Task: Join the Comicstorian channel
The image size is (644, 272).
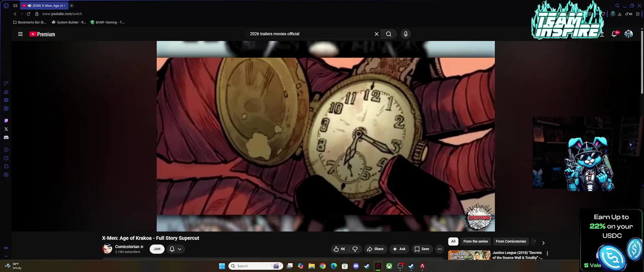Action: [x=157, y=249]
